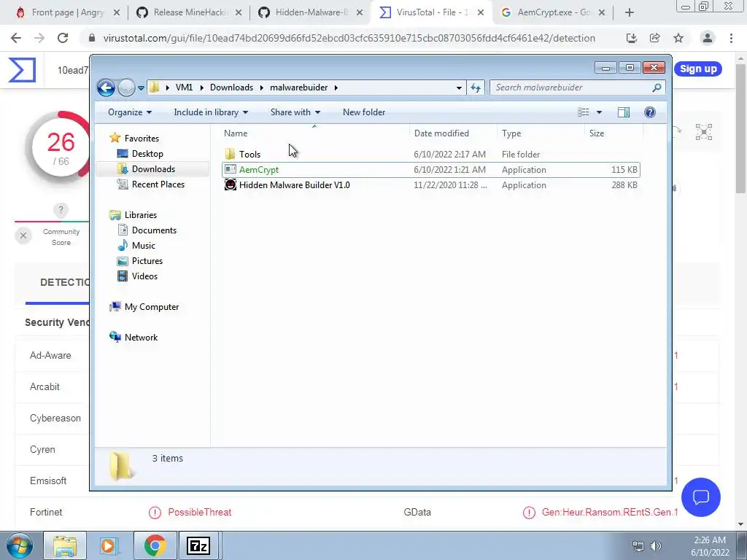Screen dimensions: 747x560
Task: Close the VirusTotal browser tab
Action: [481, 13]
